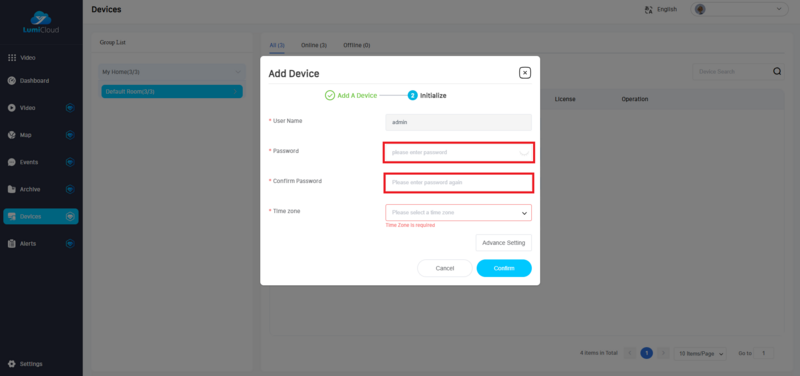This screenshot has height=376, width=800.
Task: Open Video with the play icon
Action: pos(12,108)
